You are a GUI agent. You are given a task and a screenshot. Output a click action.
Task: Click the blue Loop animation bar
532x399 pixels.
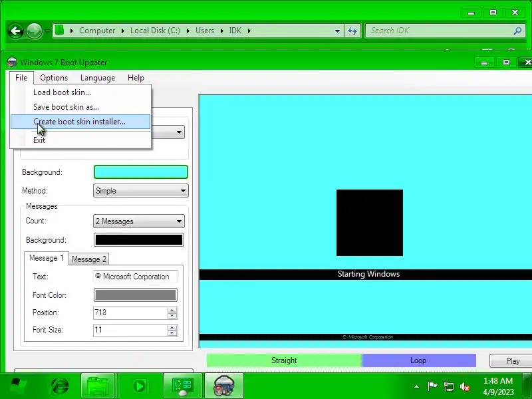pyautogui.click(x=418, y=360)
